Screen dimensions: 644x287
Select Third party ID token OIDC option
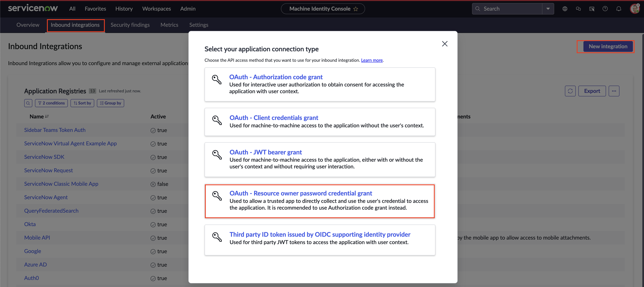point(320,235)
